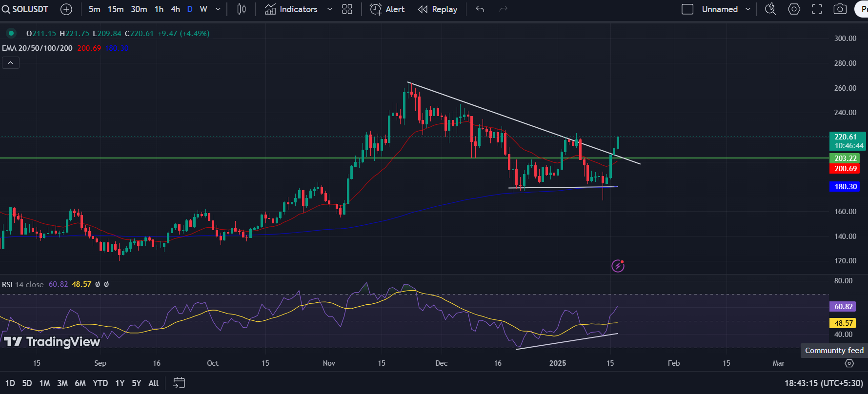Image resolution: width=868 pixels, height=394 pixels.
Task: Expand the Indicators favorites dropdown arrow
Action: (330, 9)
